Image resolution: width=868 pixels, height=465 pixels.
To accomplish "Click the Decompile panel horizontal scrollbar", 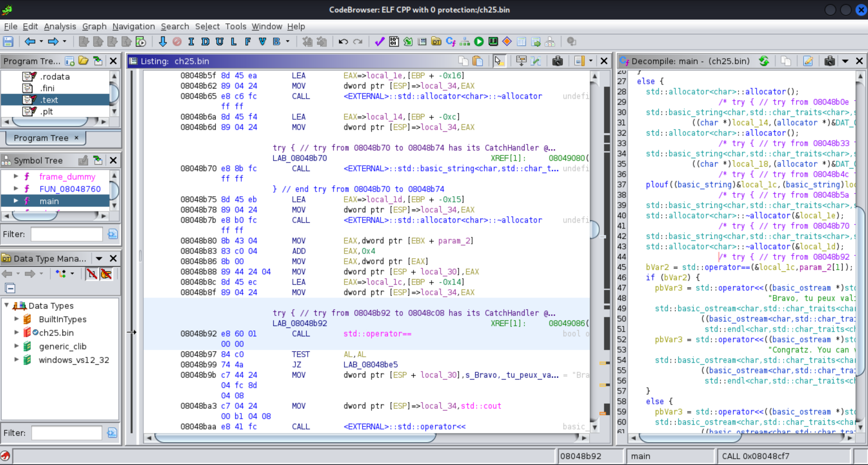I will pos(690,438).
